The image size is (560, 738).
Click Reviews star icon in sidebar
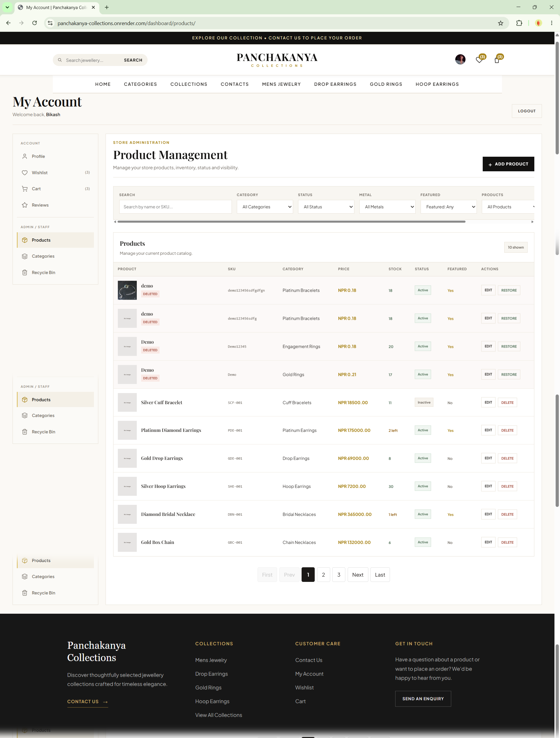pos(25,205)
